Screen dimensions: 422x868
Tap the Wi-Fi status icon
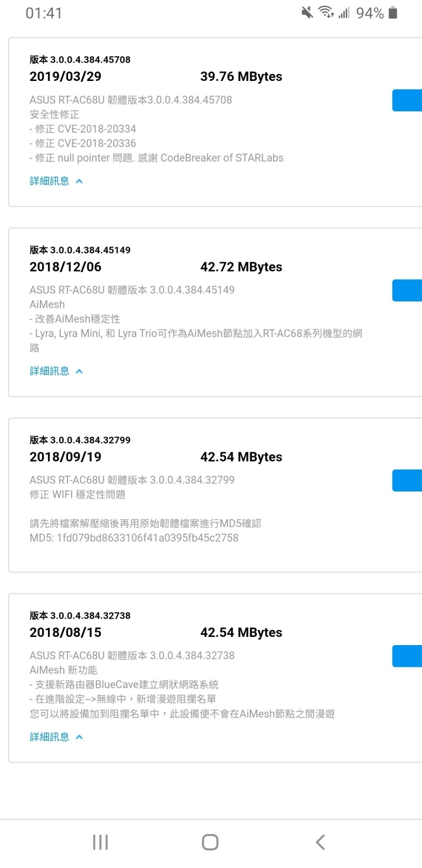pyautogui.click(x=326, y=12)
